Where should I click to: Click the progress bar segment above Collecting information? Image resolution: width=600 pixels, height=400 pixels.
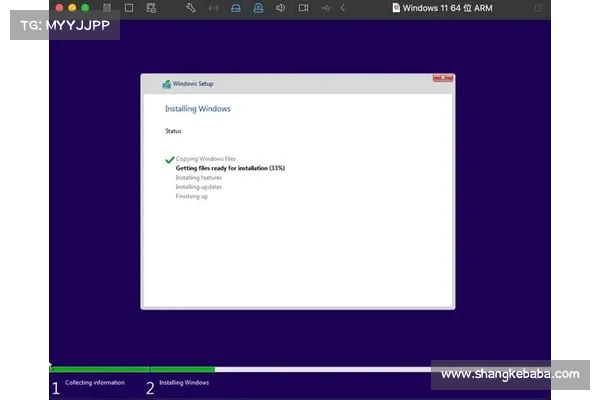(x=99, y=369)
